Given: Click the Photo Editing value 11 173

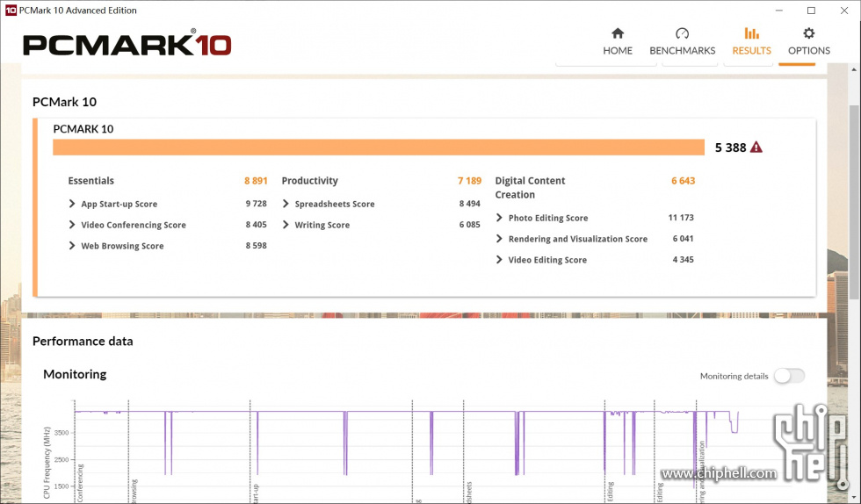Looking at the screenshot, I should (681, 218).
